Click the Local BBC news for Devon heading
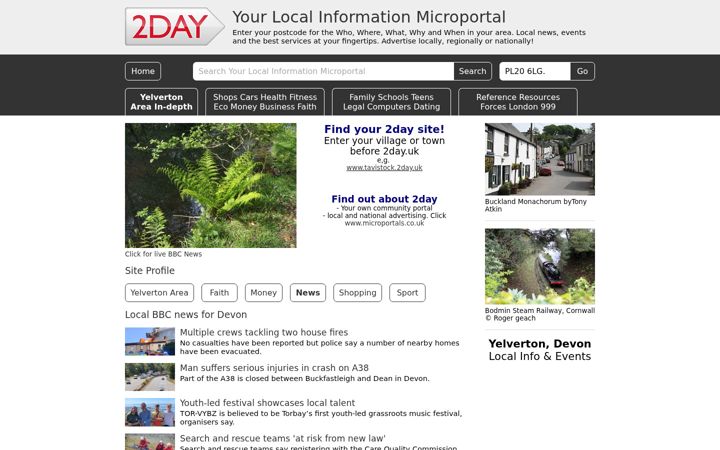The height and width of the screenshot is (450, 720). click(x=186, y=315)
